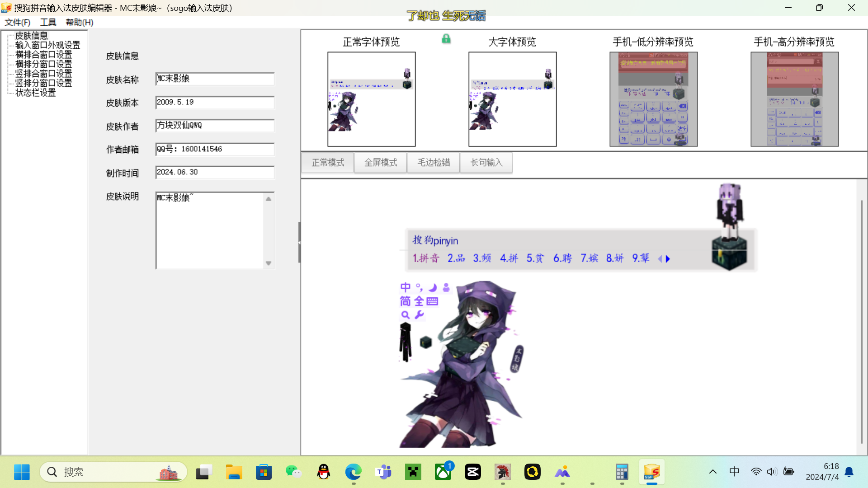The width and height of the screenshot is (868, 488).
Task: Open Microsoft Store from taskbar
Action: tap(264, 472)
